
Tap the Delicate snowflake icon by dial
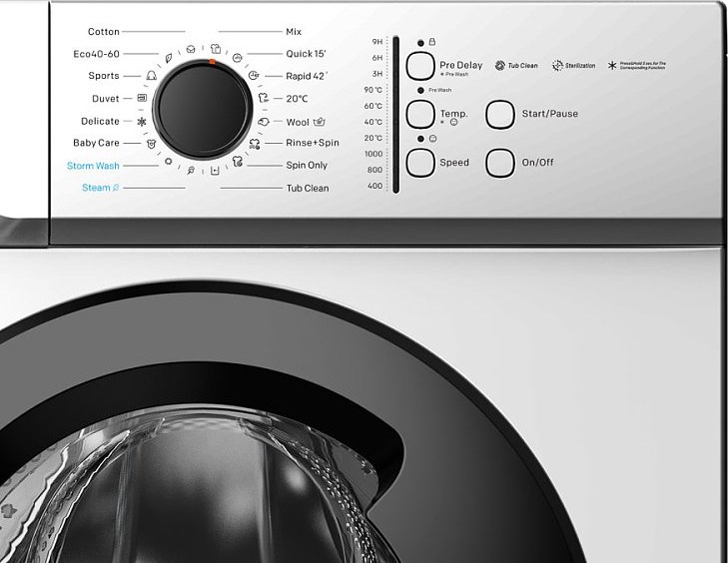[x=141, y=122]
